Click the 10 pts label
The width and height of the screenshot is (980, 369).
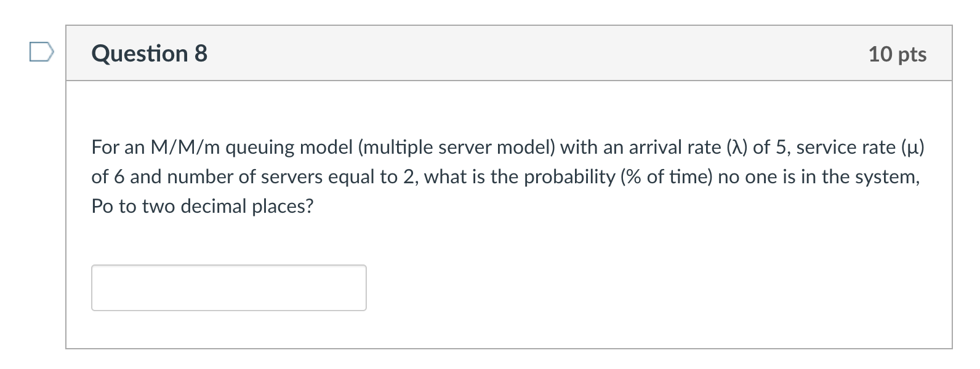(x=897, y=54)
